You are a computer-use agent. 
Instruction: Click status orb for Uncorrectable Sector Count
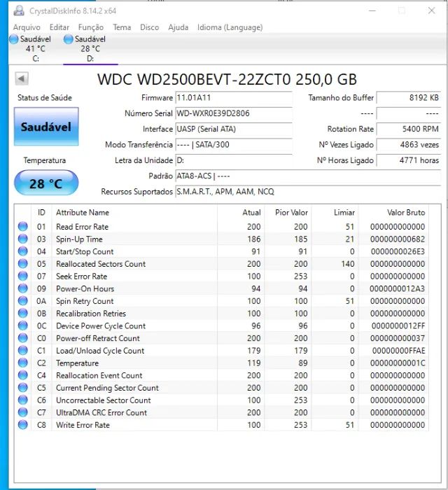coord(23,400)
